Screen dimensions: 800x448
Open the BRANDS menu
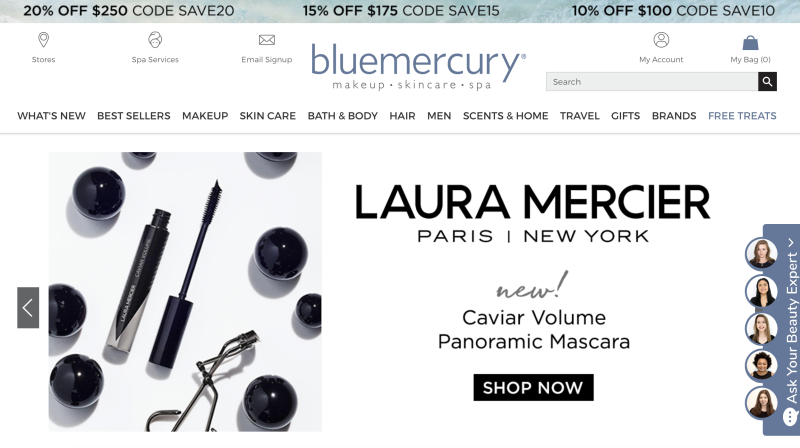point(674,116)
